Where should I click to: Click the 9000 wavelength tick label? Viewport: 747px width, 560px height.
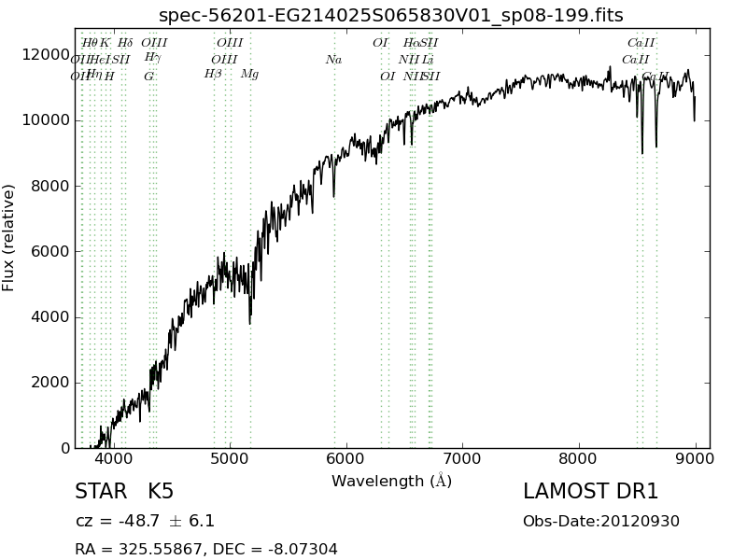[x=696, y=458]
